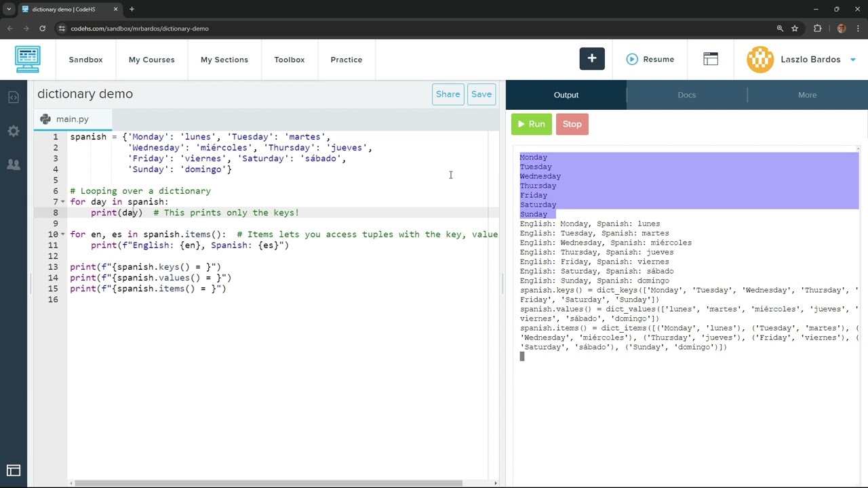
Task: Click the browser reload icon
Action: (x=42, y=28)
